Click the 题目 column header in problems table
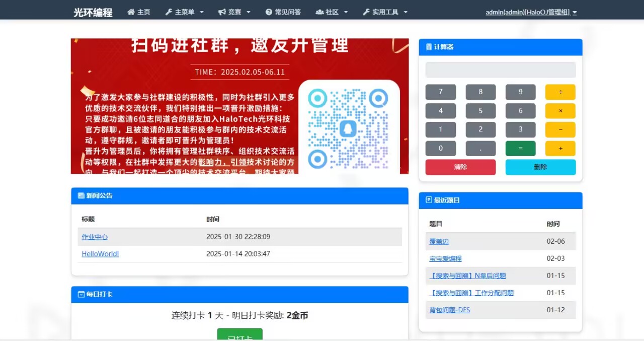Image resolution: width=644 pixels, height=341 pixels. click(x=436, y=224)
